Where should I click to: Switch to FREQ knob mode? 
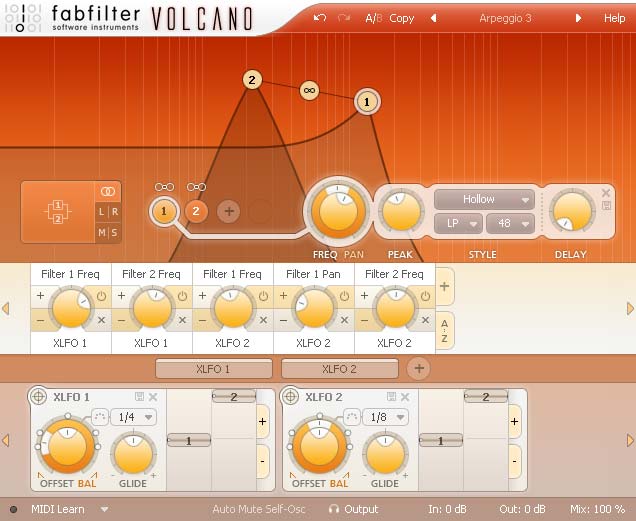coord(325,254)
